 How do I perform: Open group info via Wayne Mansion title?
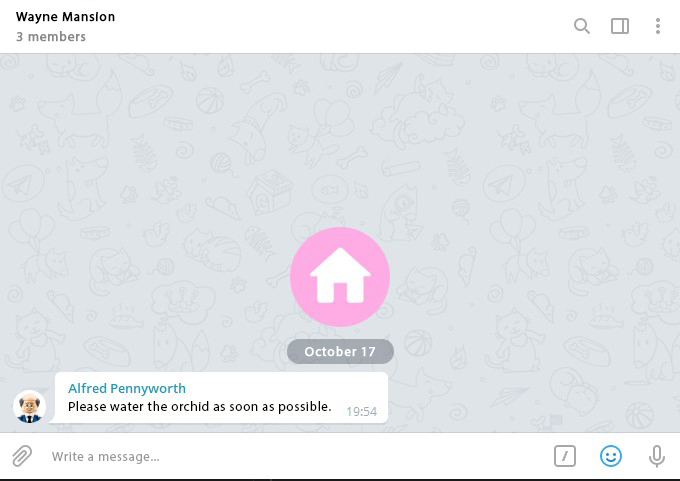point(65,16)
